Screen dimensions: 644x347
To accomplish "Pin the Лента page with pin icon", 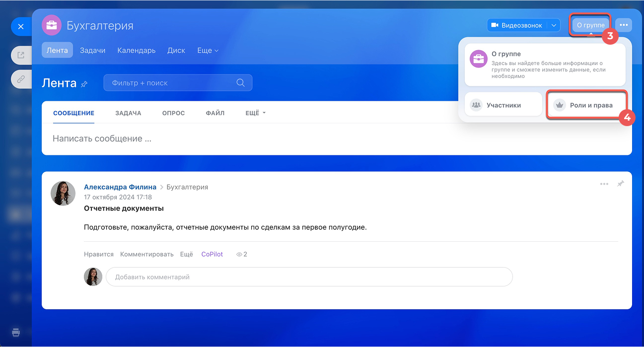I will [x=84, y=84].
